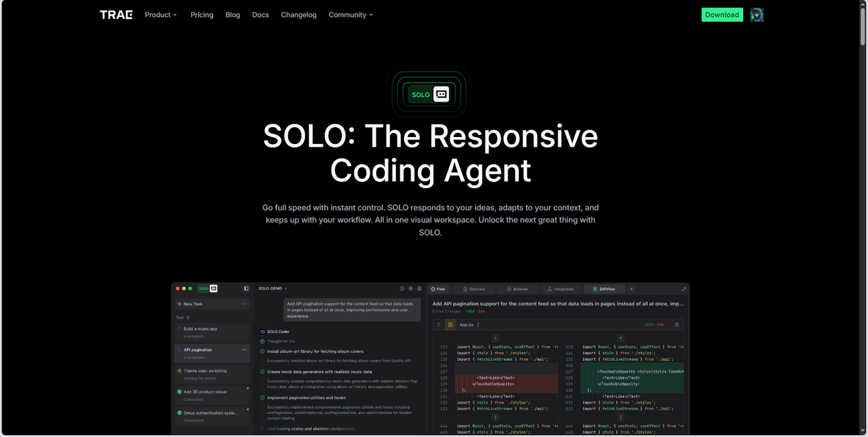
Task: Click the settings gear icon in SOLO-DEMO header
Action: click(411, 288)
